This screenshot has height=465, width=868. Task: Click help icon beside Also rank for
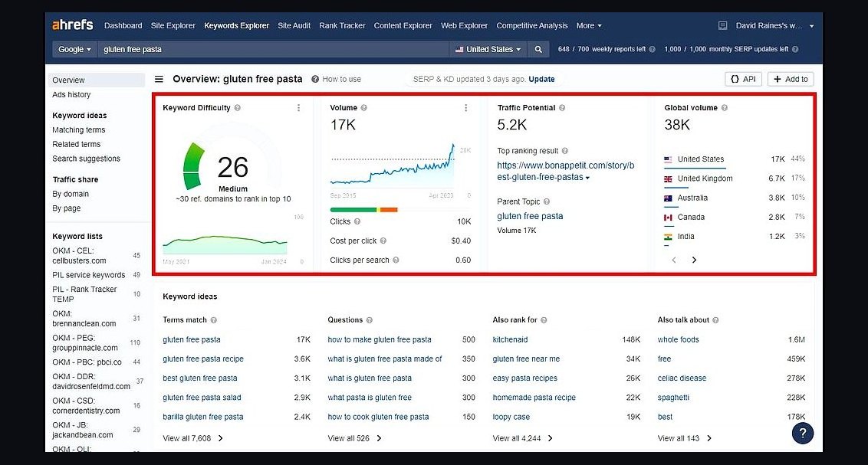click(x=544, y=320)
